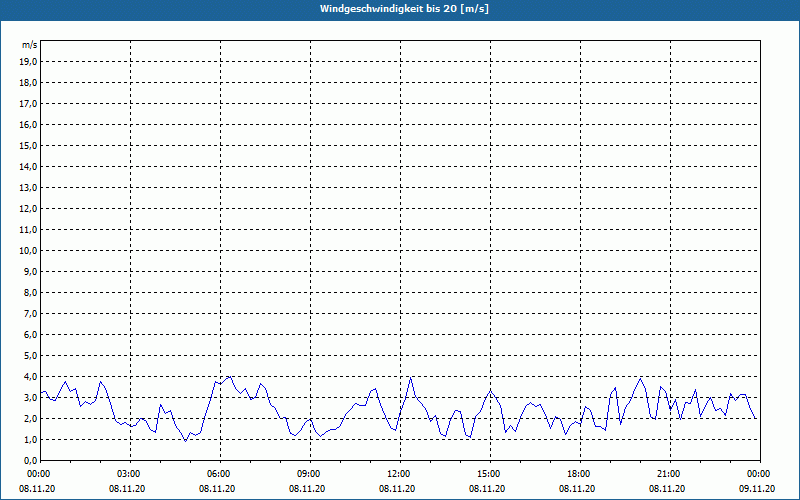Select the 12:00 time axis label

click(x=399, y=474)
